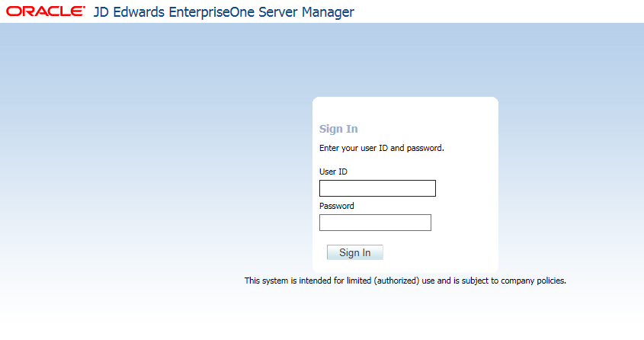Focus the User ID text field
644x340 pixels.
tap(377, 188)
